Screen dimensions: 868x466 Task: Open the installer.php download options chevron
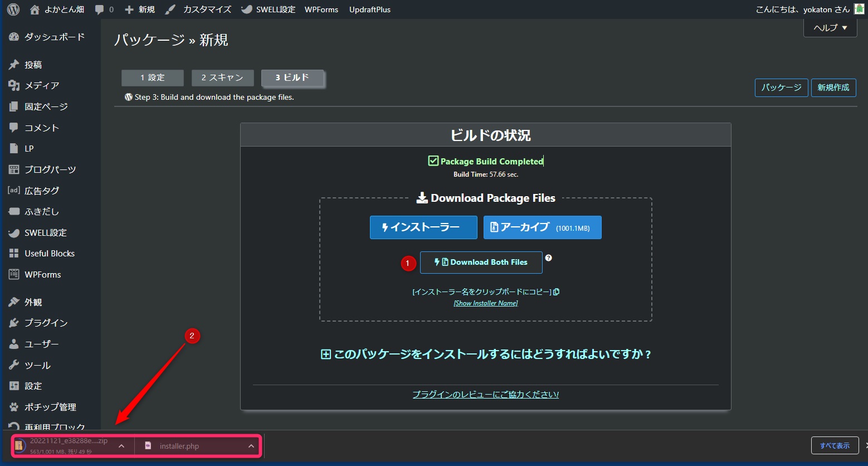click(x=251, y=446)
